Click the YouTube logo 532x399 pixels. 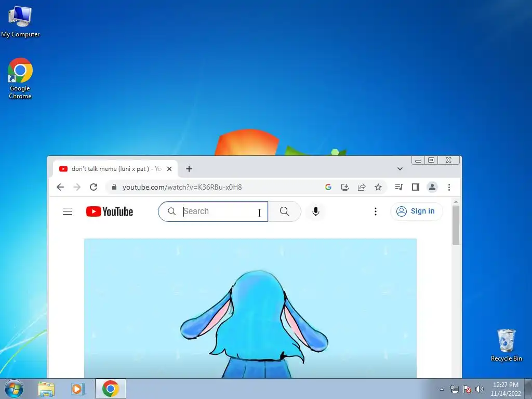(109, 211)
